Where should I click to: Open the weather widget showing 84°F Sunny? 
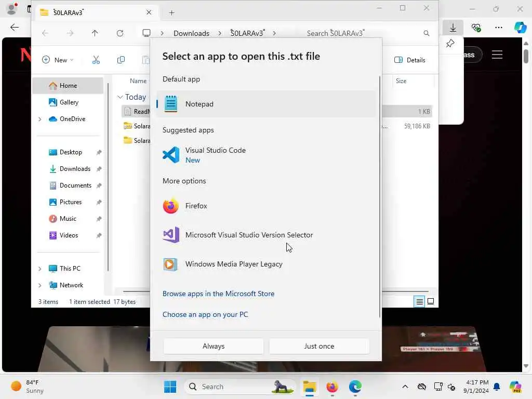(28, 387)
